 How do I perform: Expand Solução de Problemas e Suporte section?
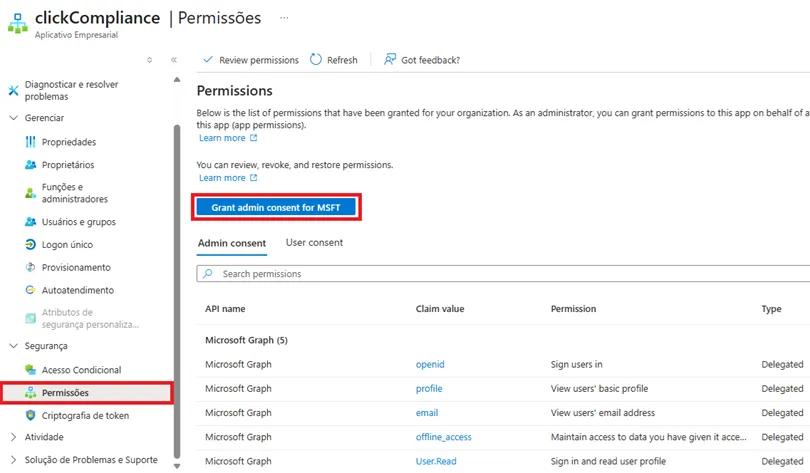click(13, 460)
